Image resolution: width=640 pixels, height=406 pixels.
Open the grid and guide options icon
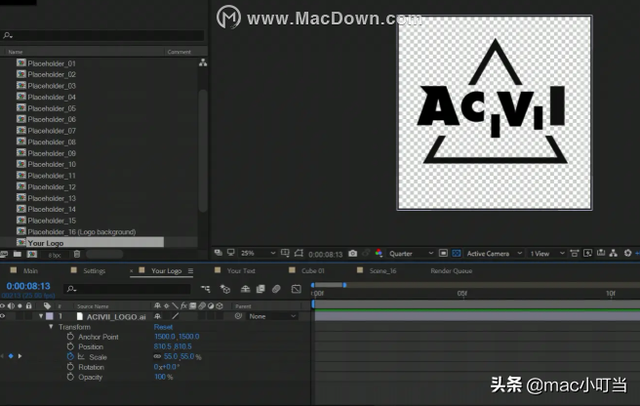285,253
